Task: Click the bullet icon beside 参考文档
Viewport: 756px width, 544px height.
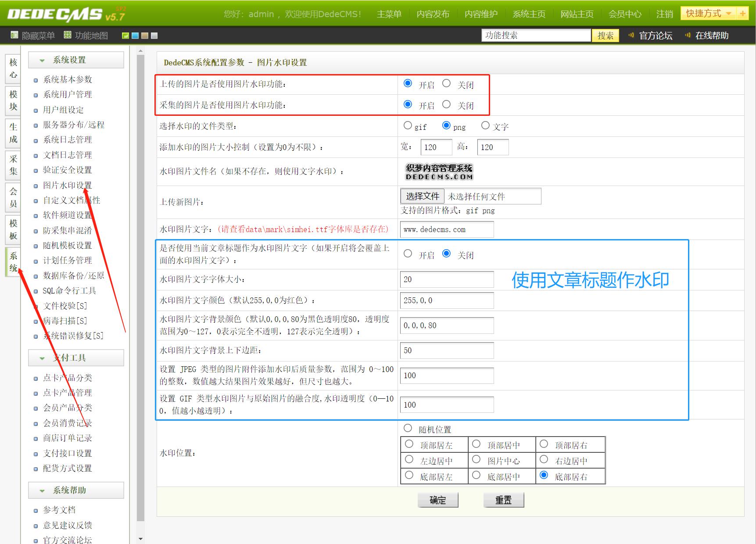Action: pyautogui.click(x=36, y=511)
